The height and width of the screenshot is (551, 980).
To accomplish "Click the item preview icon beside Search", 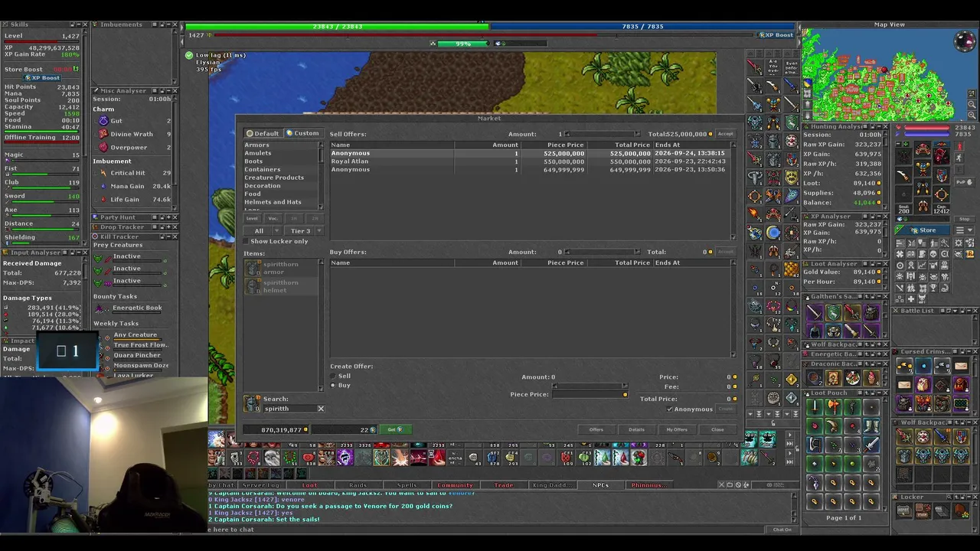I will (x=252, y=403).
